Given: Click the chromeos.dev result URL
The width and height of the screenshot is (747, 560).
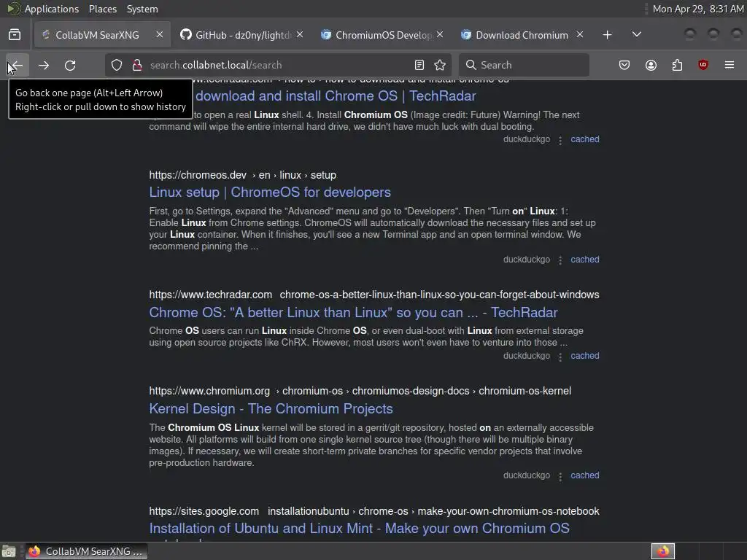Looking at the screenshot, I should pyautogui.click(x=242, y=175).
